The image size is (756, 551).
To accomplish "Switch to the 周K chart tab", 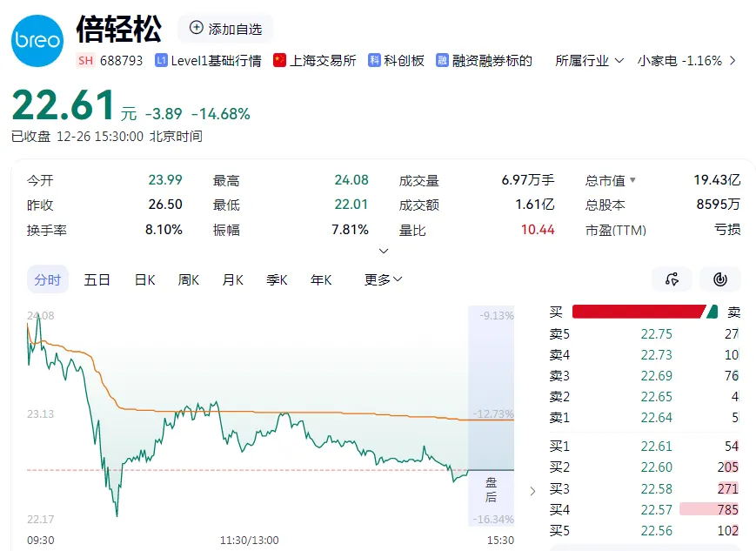I will 189,279.
